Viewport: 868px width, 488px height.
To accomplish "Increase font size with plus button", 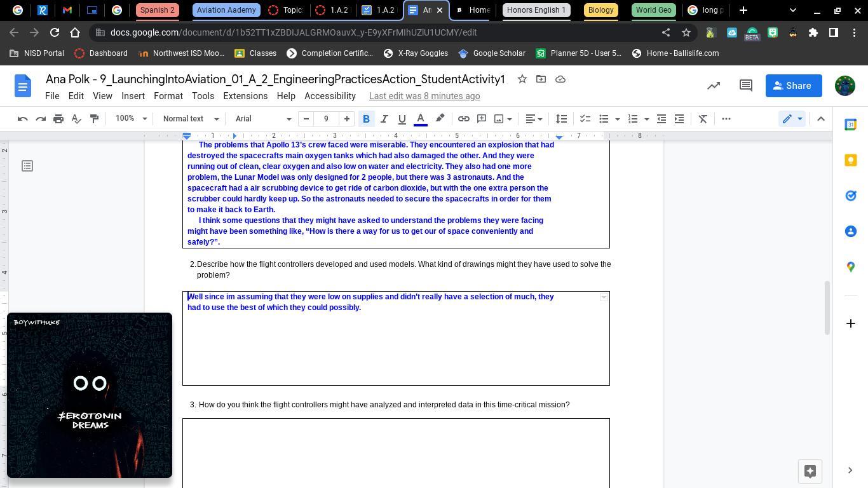I will tap(346, 119).
